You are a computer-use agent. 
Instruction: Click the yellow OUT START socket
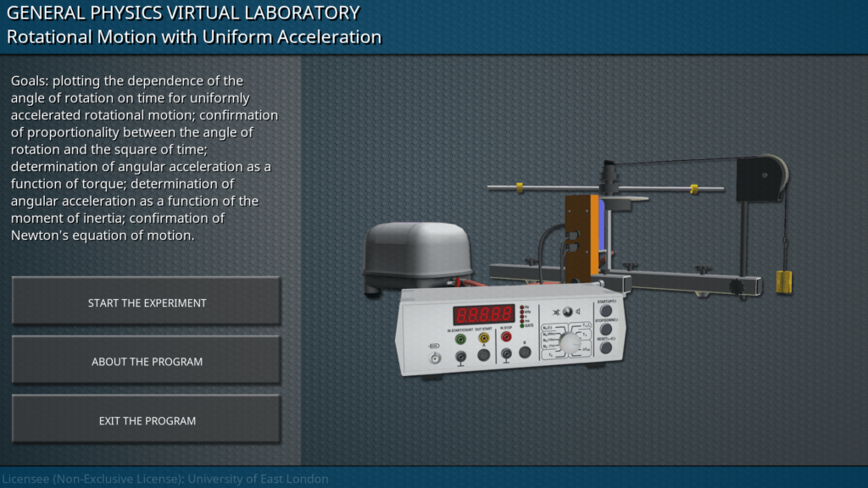[483, 338]
